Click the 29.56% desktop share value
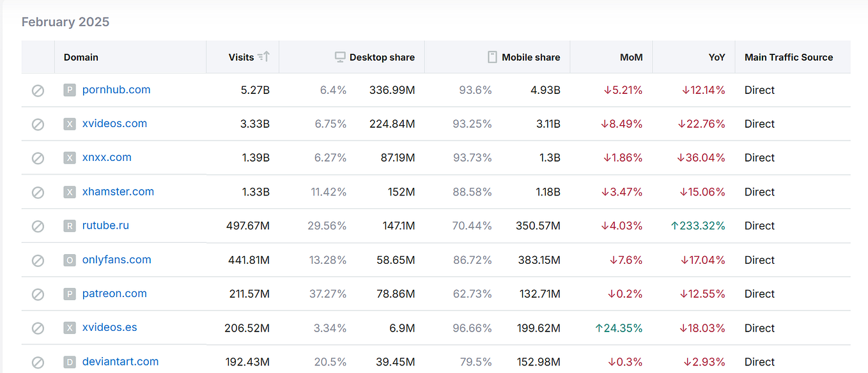The height and width of the screenshot is (373, 868). pyautogui.click(x=328, y=225)
